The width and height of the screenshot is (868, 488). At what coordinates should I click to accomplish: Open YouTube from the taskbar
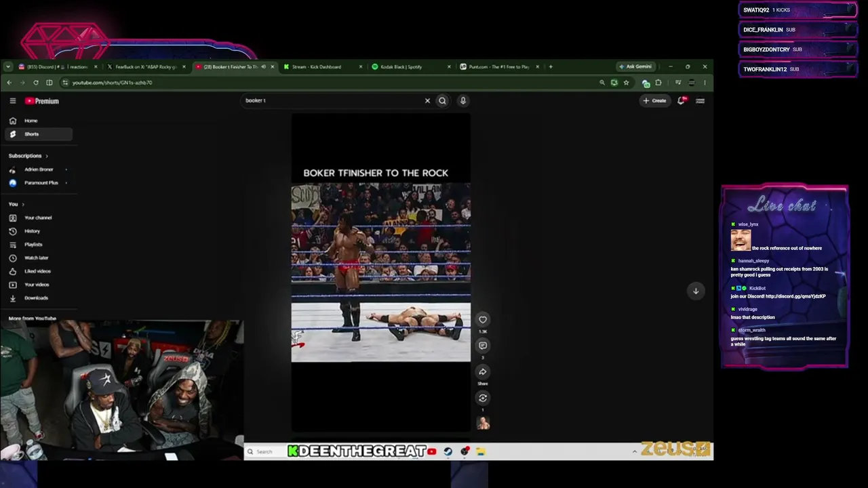[432, 451]
